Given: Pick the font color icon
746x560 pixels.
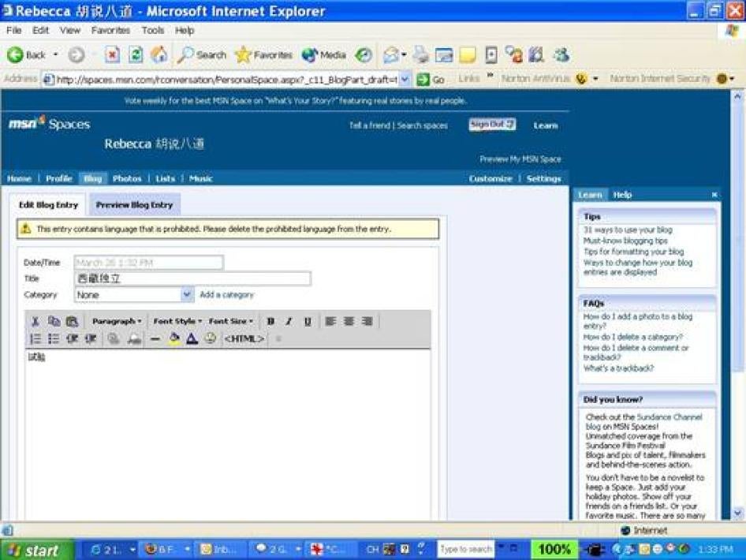Looking at the screenshot, I should pyautogui.click(x=192, y=338).
